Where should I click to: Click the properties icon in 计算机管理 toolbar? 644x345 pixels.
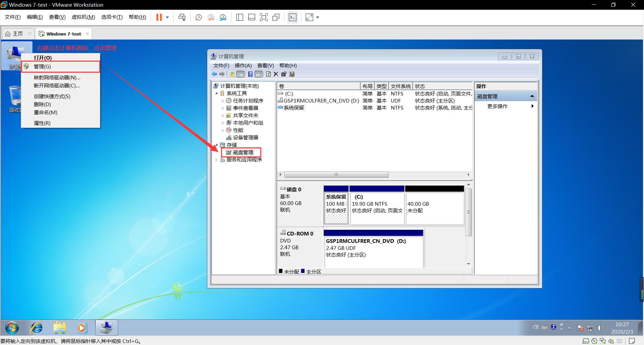284,74
